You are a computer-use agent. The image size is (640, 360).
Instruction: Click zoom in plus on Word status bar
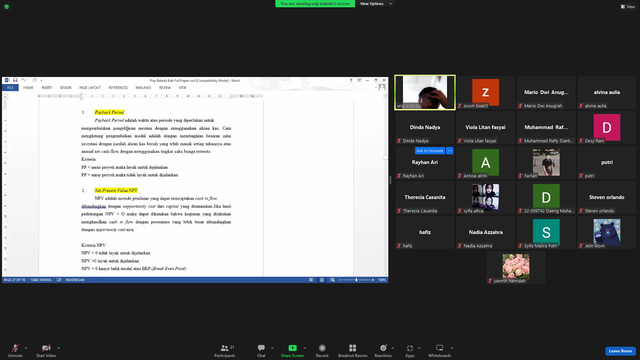pos(373,280)
